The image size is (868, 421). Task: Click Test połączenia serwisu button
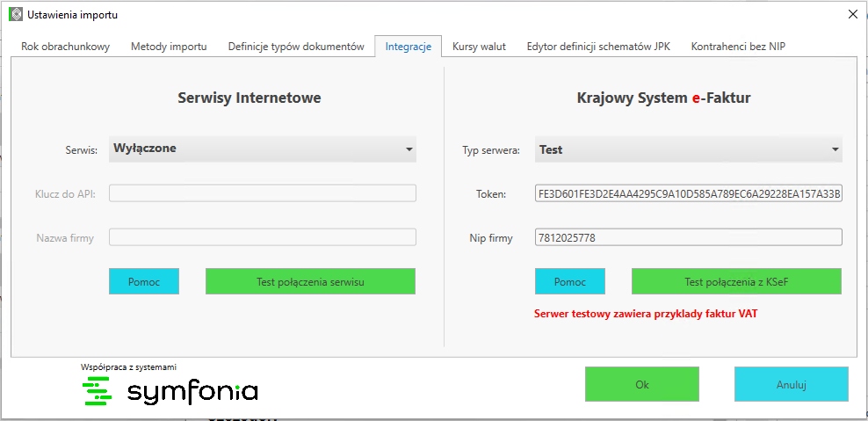point(310,281)
